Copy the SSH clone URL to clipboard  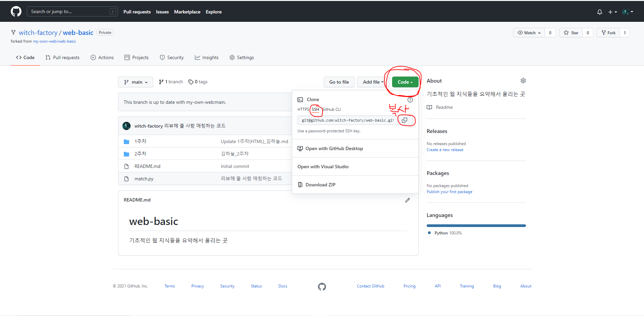coord(405,120)
